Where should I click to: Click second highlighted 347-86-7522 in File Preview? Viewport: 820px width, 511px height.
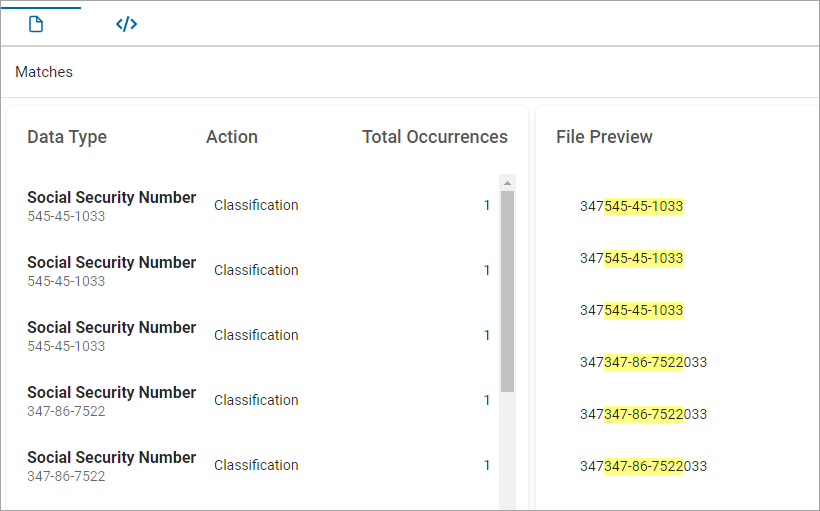[x=643, y=414]
